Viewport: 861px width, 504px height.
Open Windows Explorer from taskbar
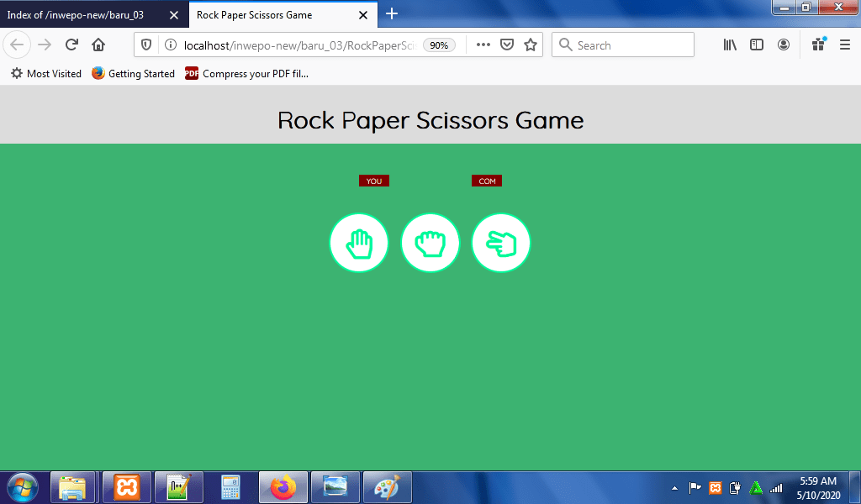pyautogui.click(x=72, y=487)
